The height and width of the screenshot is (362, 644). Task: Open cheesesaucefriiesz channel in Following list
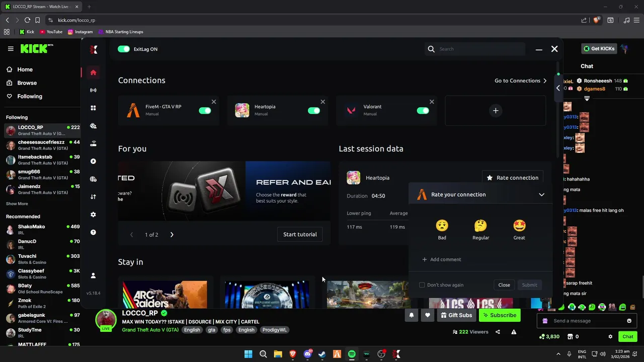pos(43,145)
